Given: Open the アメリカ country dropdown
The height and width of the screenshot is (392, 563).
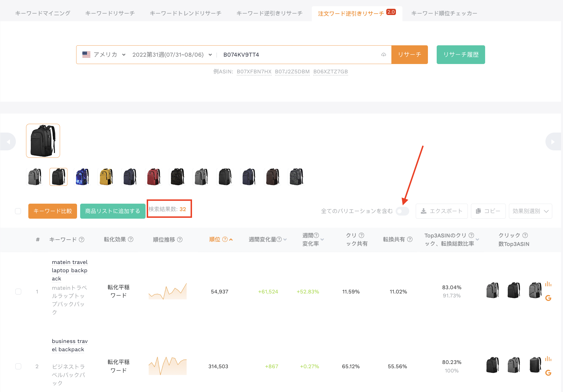Looking at the screenshot, I should (x=104, y=55).
